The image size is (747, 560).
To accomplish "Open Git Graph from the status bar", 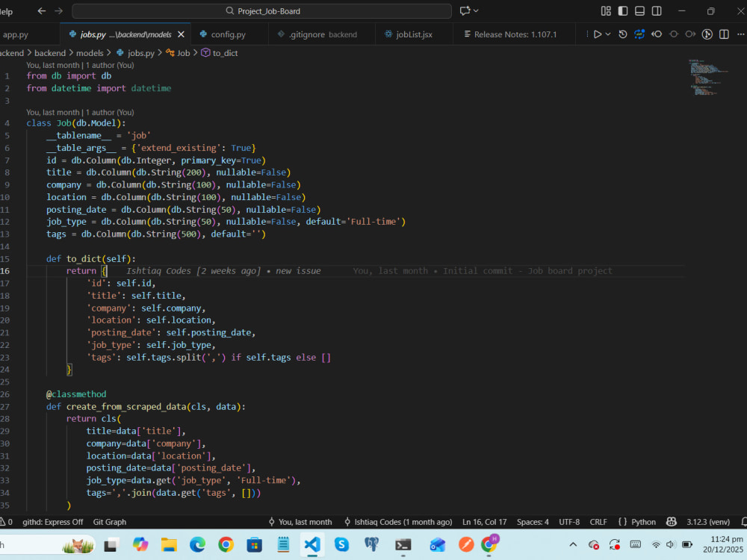I will click(110, 522).
